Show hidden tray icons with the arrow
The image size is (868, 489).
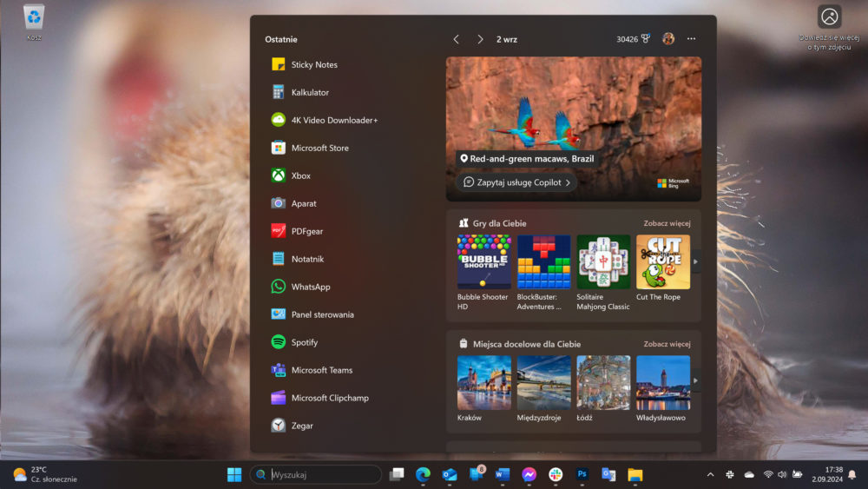710,474
